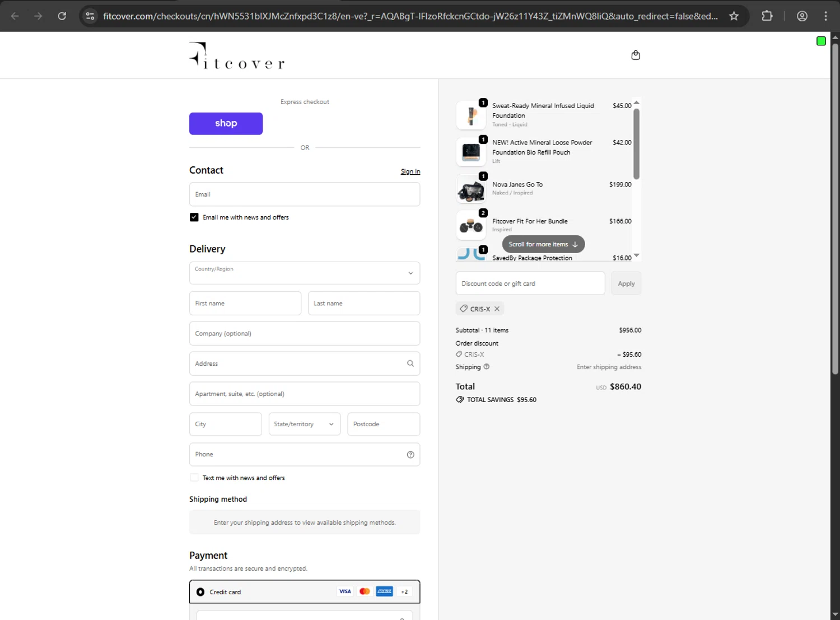Viewport: 840px width, 620px height.
Task: Open Fitcover Fit For Her Bundle thumbnail
Action: point(471,226)
